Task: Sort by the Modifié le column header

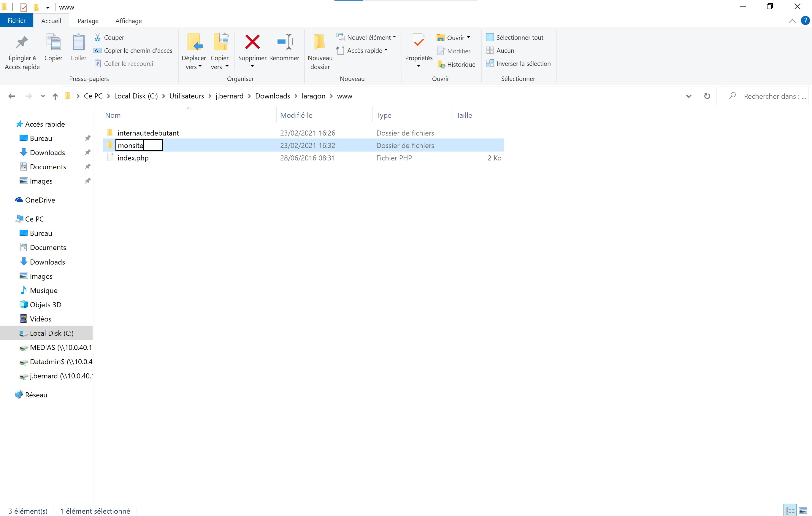Action: coord(296,115)
